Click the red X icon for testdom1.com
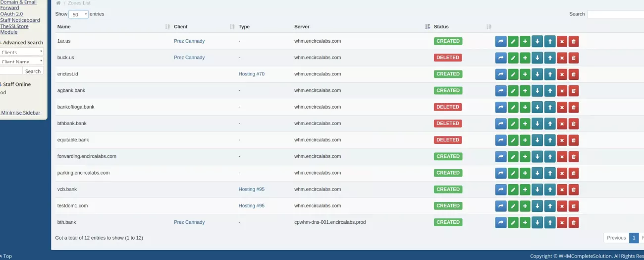The image size is (644, 260). click(561, 206)
